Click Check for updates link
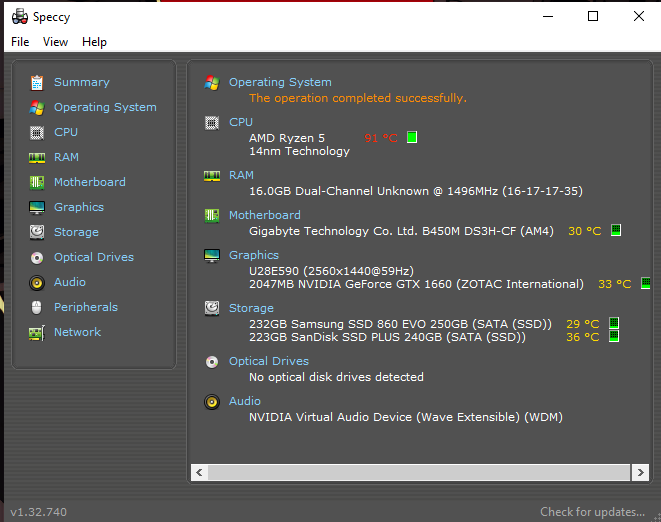 pos(592,512)
